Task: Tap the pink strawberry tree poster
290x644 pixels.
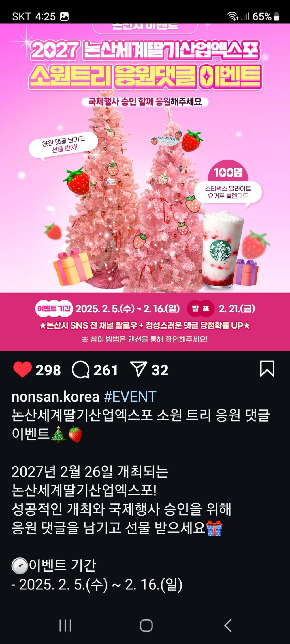Action: 145,187
